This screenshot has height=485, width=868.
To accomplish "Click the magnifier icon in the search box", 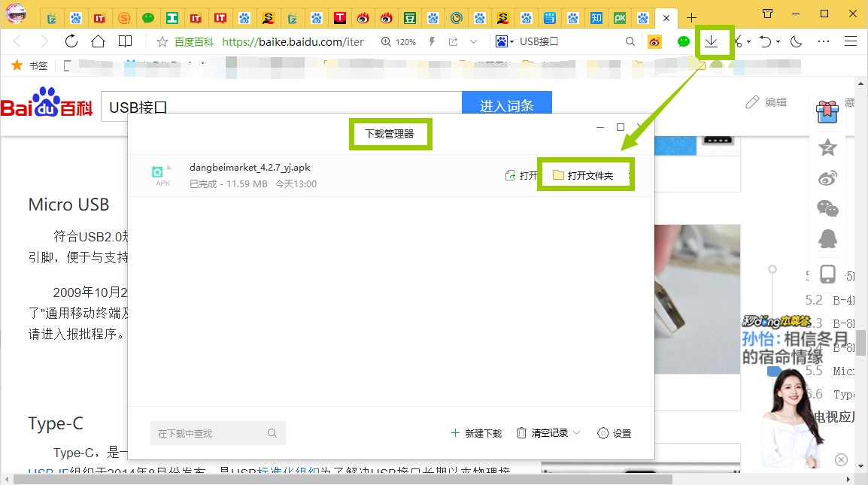I will point(630,41).
